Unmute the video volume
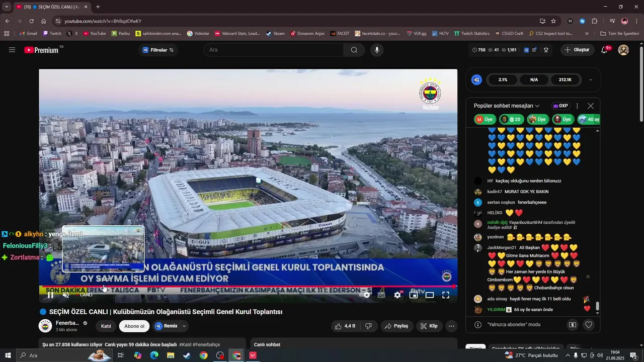The width and height of the screenshot is (644, 362). pos(66,295)
